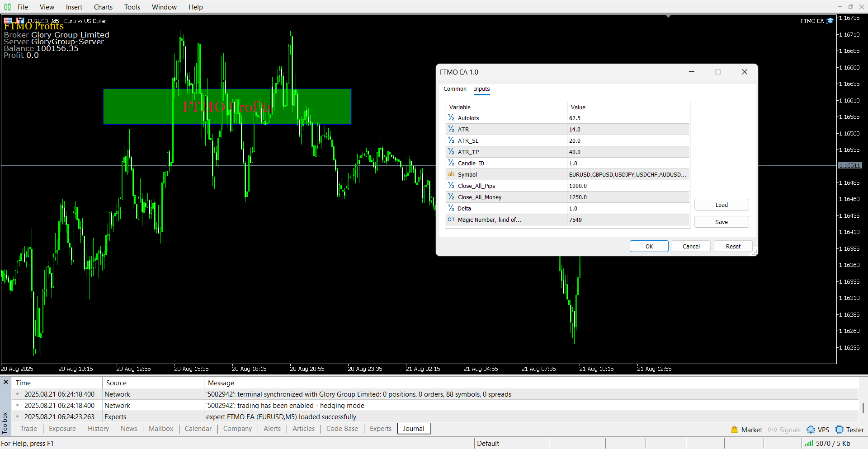Select the Inputs tab in dialog
868x449 pixels.
tap(482, 89)
